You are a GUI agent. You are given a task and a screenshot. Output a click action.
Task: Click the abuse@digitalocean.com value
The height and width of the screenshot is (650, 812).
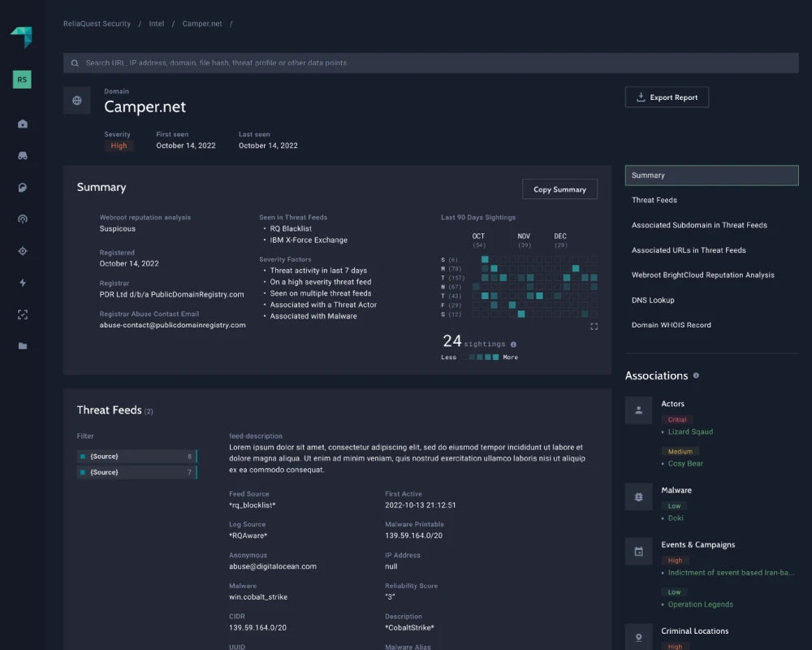[272, 566]
